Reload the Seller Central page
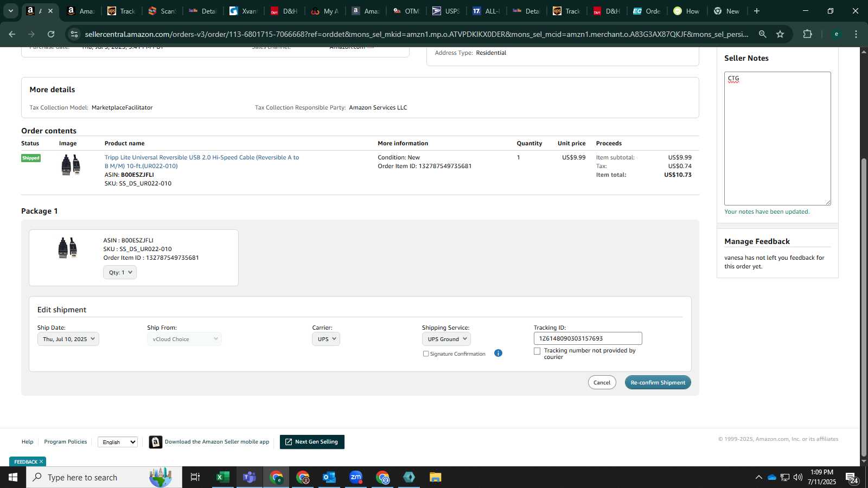868x488 pixels. (x=51, y=34)
